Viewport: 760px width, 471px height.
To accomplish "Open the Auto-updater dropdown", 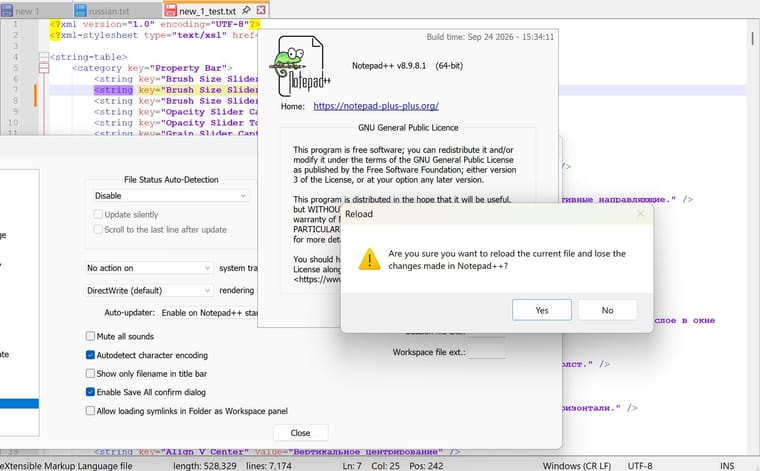I will [209, 313].
